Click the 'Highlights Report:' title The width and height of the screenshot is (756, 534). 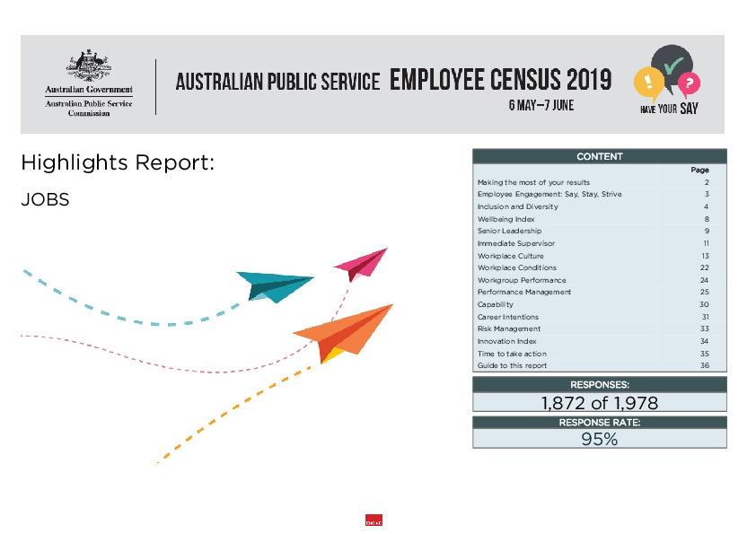coord(118,163)
